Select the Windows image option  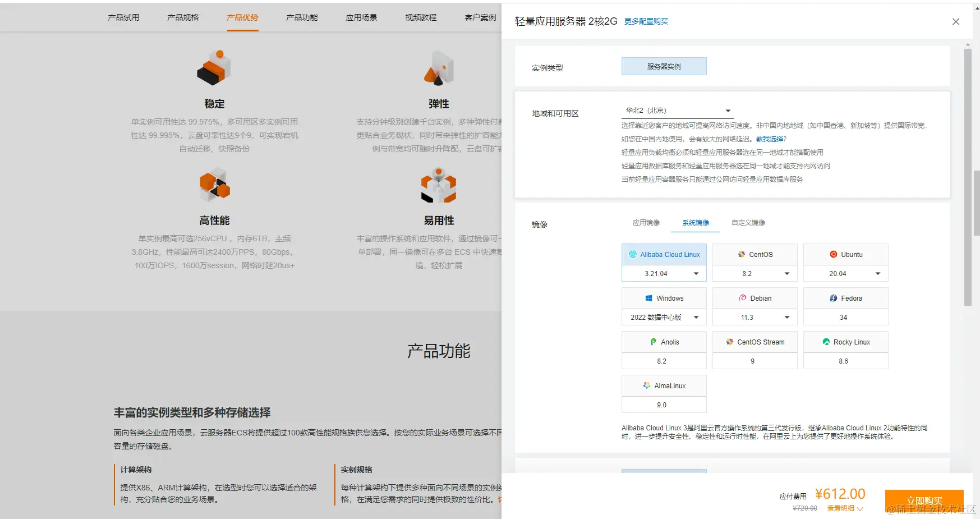pyautogui.click(x=664, y=298)
